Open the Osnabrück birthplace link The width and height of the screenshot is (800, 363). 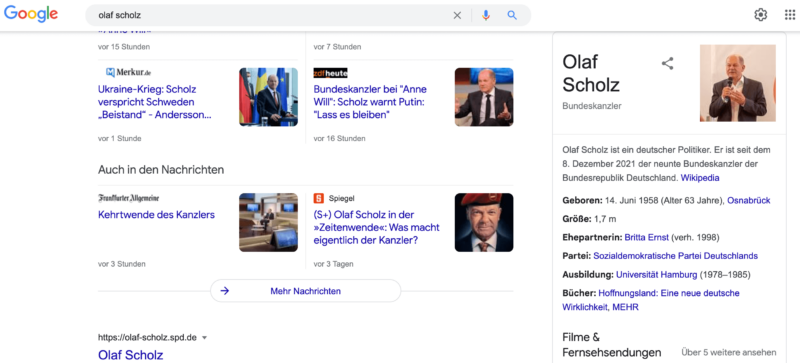pos(748,201)
